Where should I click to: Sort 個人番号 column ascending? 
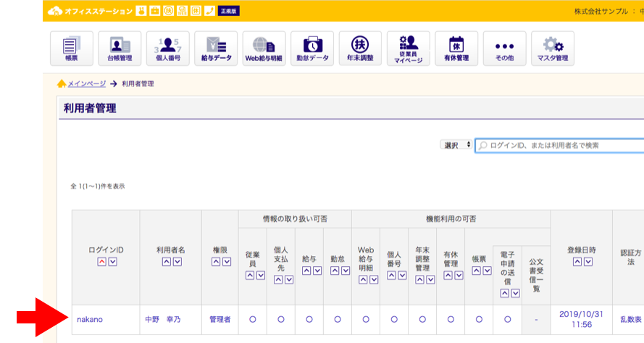(391, 276)
